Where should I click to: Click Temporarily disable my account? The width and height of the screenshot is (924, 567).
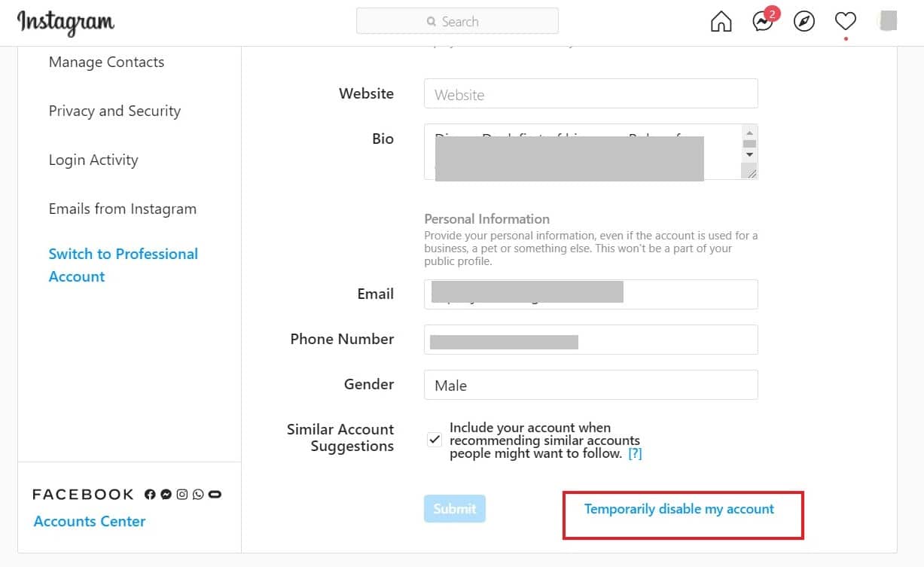679,509
